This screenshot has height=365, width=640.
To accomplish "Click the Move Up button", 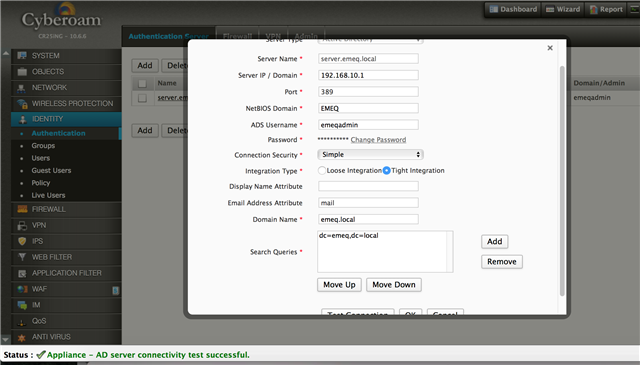I will 339,285.
